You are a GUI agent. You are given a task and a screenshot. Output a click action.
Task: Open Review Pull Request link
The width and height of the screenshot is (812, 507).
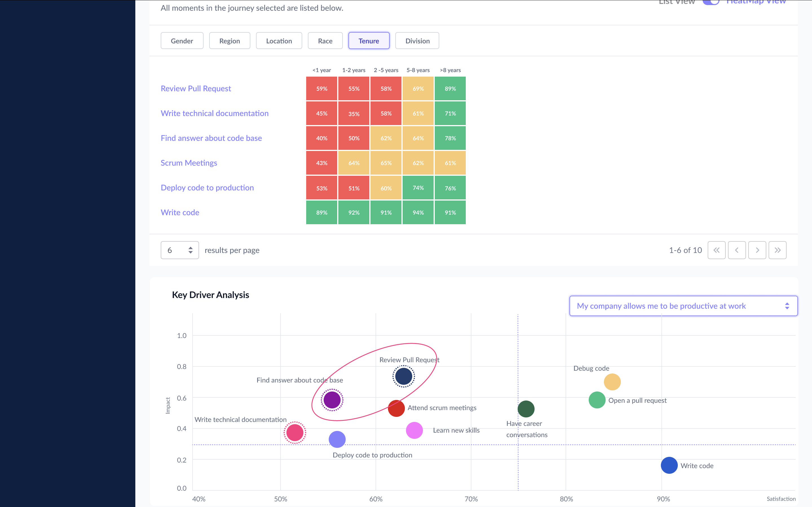pos(196,88)
